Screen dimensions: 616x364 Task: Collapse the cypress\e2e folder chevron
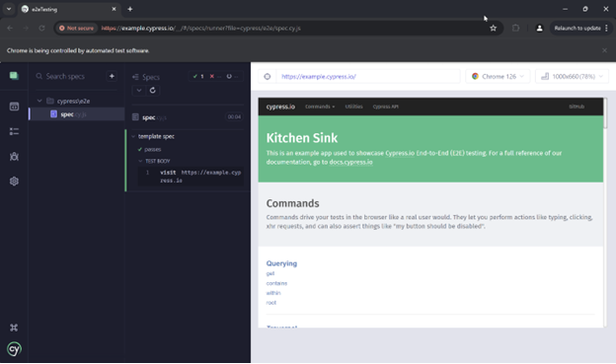coord(39,101)
